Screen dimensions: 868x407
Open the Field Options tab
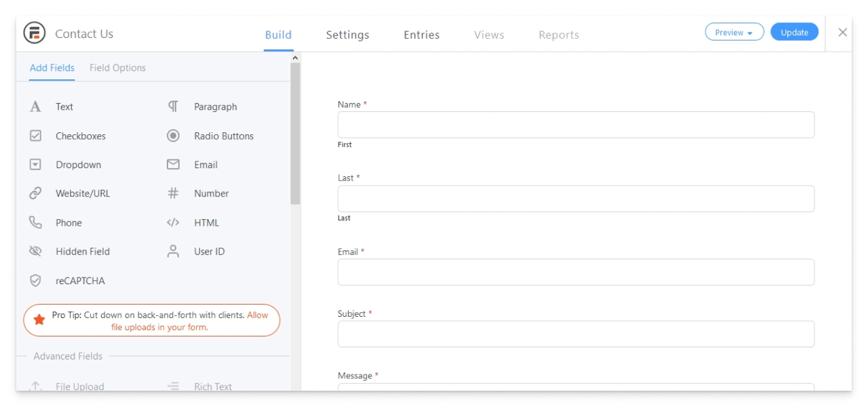(117, 68)
